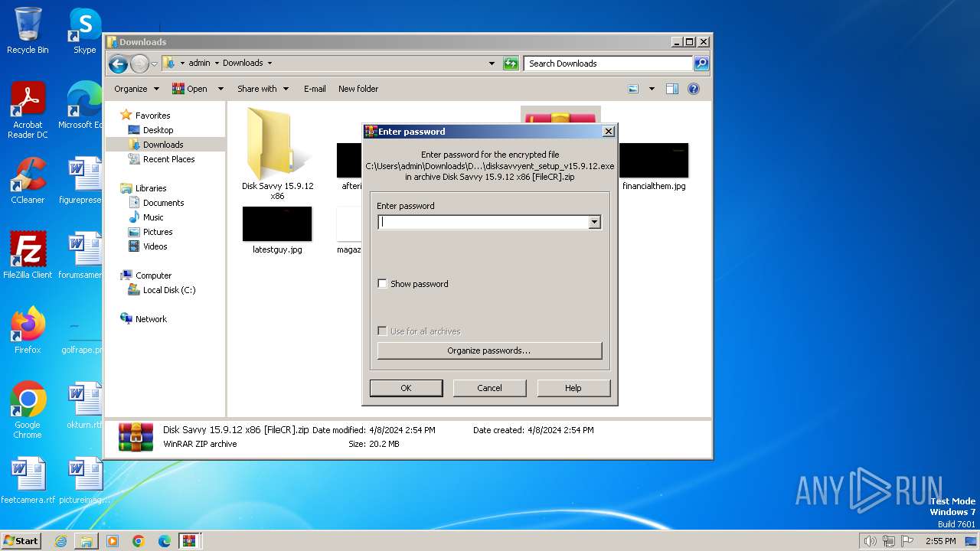Show previous locations address dropdown

pos(492,64)
